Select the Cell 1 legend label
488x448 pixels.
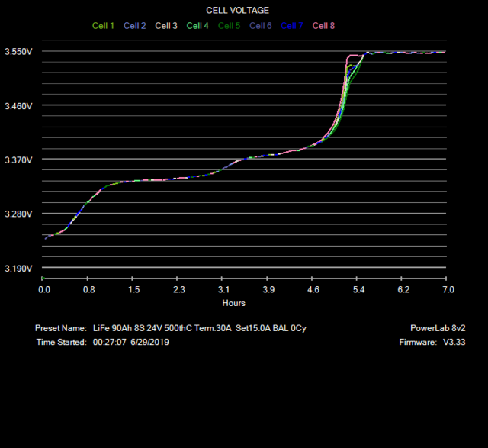click(x=103, y=25)
